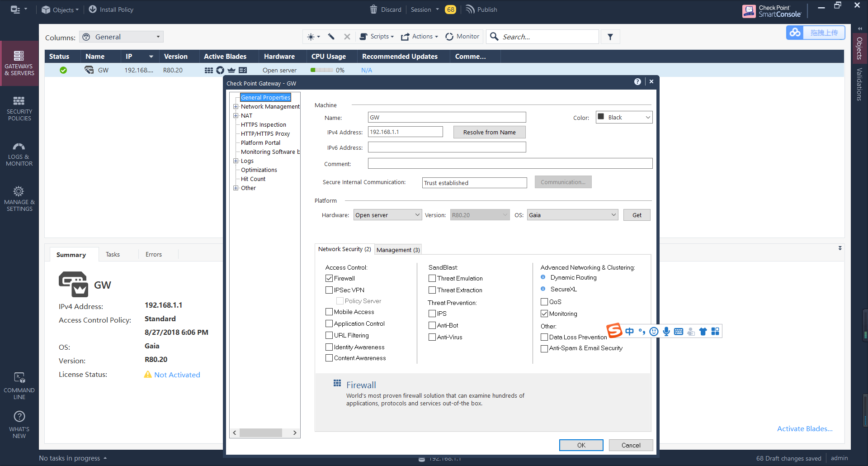The width and height of the screenshot is (868, 466).
Task: Open the Errors tab
Action: coord(154,254)
